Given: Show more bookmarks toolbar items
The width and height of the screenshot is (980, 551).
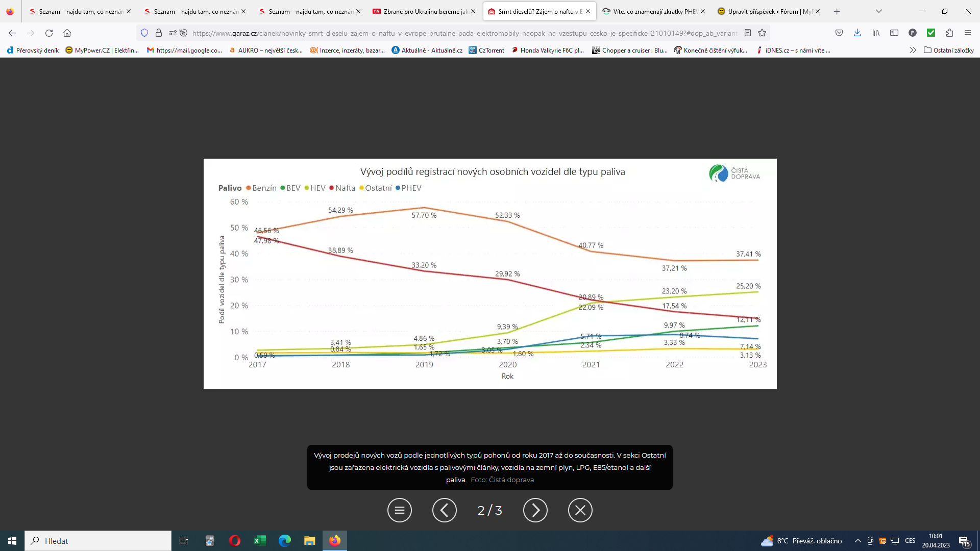Looking at the screenshot, I should (913, 50).
